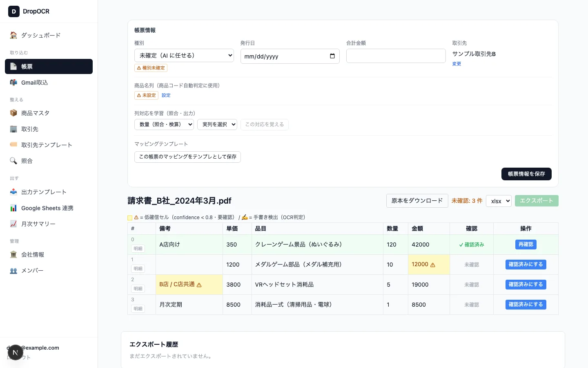Click the building icon beside 取引先
The width and height of the screenshot is (588, 368).
[13, 129]
